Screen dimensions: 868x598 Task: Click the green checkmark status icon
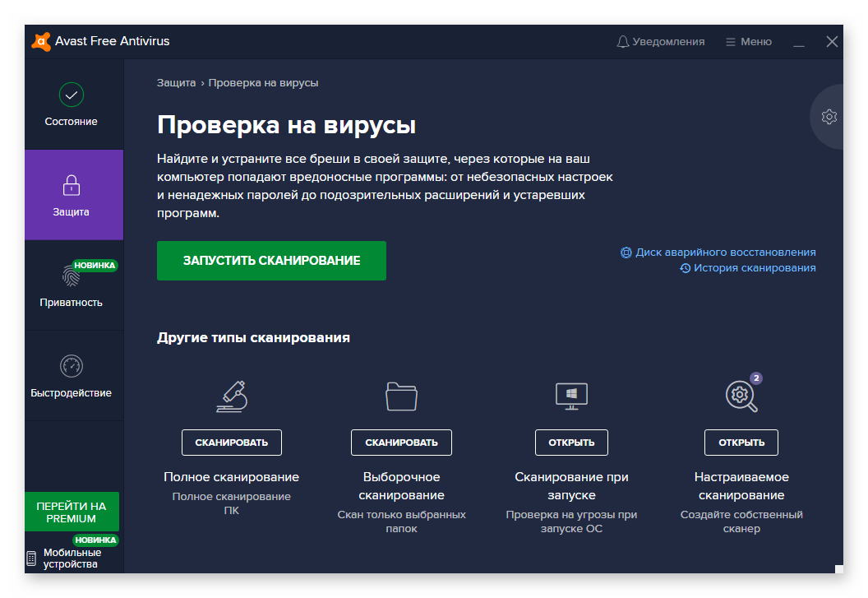coord(72,95)
